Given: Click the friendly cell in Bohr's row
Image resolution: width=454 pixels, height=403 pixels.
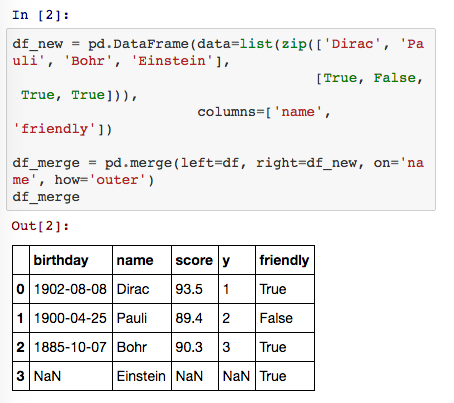Looking at the screenshot, I should (285, 347).
